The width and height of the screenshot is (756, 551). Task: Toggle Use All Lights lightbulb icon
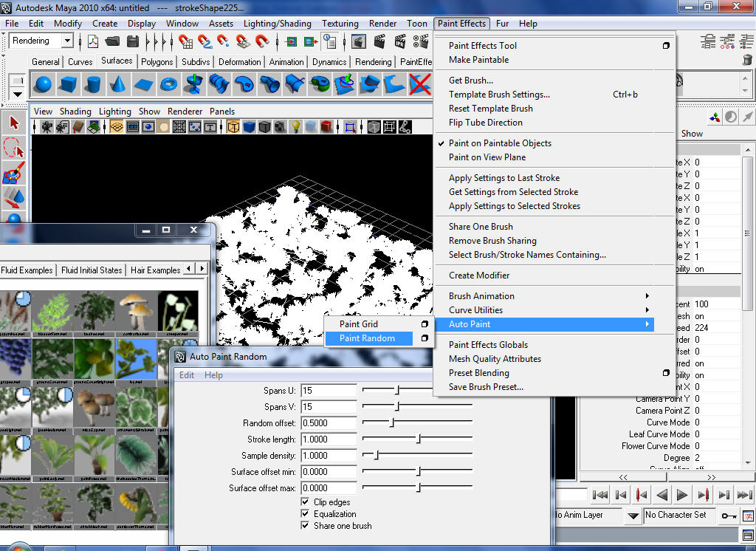[x=295, y=127]
